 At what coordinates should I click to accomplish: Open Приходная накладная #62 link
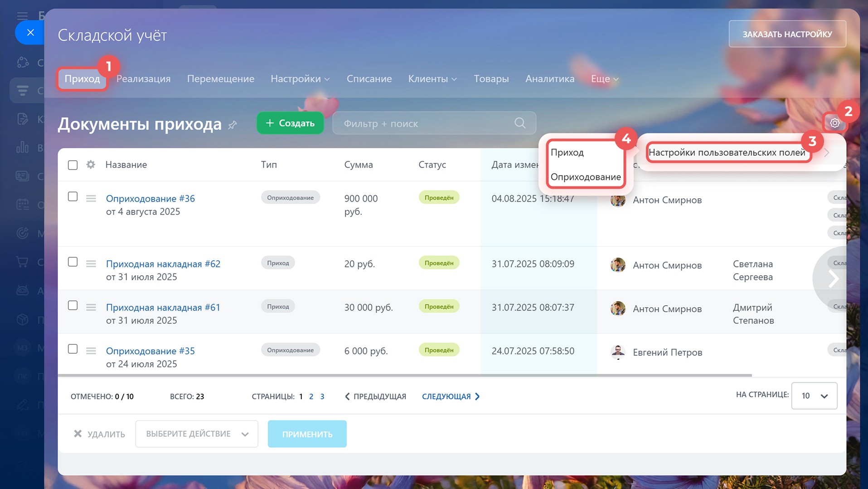(163, 264)
